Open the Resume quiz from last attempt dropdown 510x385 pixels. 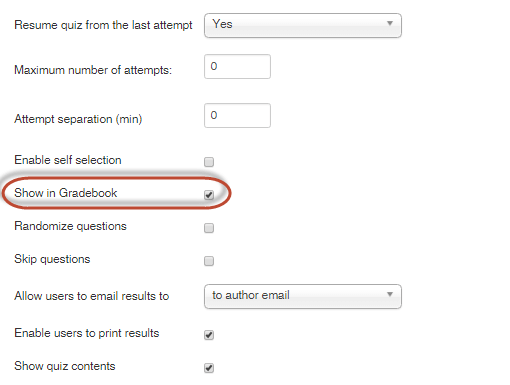(303, 25)
